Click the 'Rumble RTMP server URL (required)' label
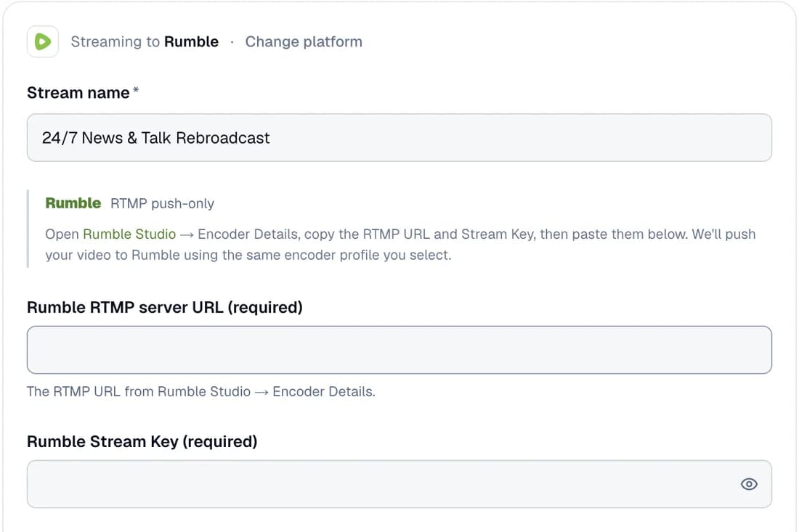 (165, 308)
